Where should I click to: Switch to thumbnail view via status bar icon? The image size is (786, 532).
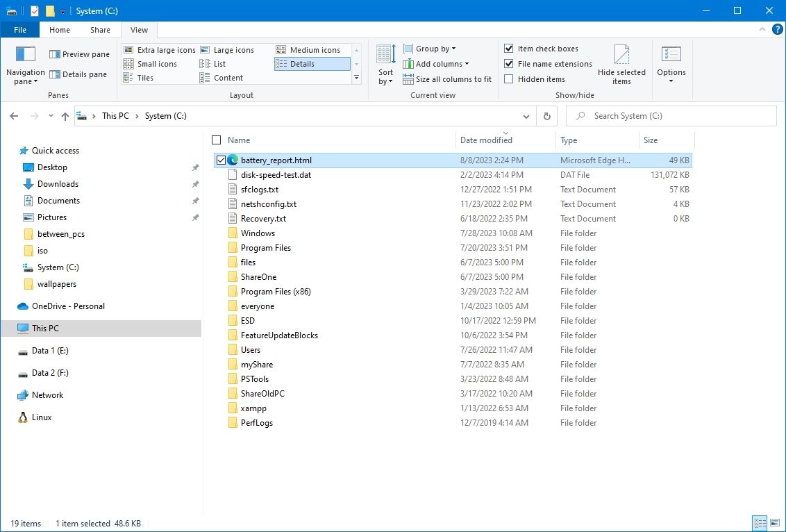click(x=776, y=523)
